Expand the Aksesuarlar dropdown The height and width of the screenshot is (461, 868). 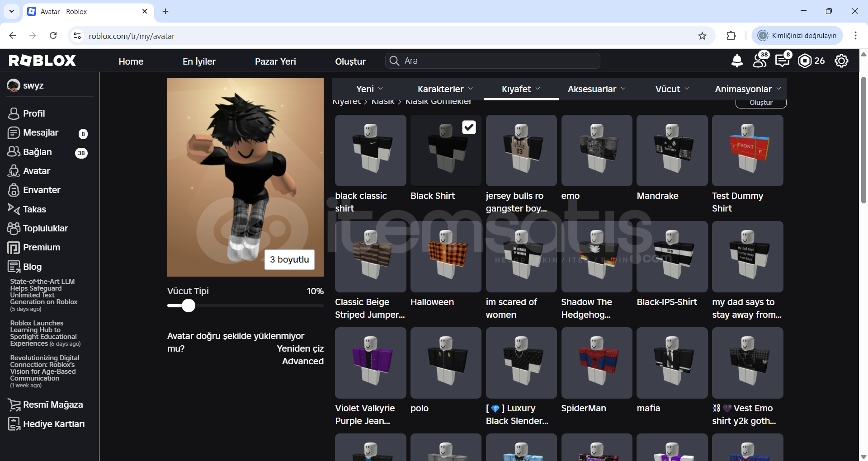click(x=597, y=89)
